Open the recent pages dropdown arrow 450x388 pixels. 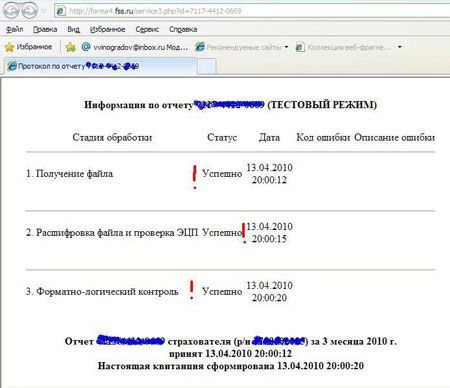[x=44, y=11]
